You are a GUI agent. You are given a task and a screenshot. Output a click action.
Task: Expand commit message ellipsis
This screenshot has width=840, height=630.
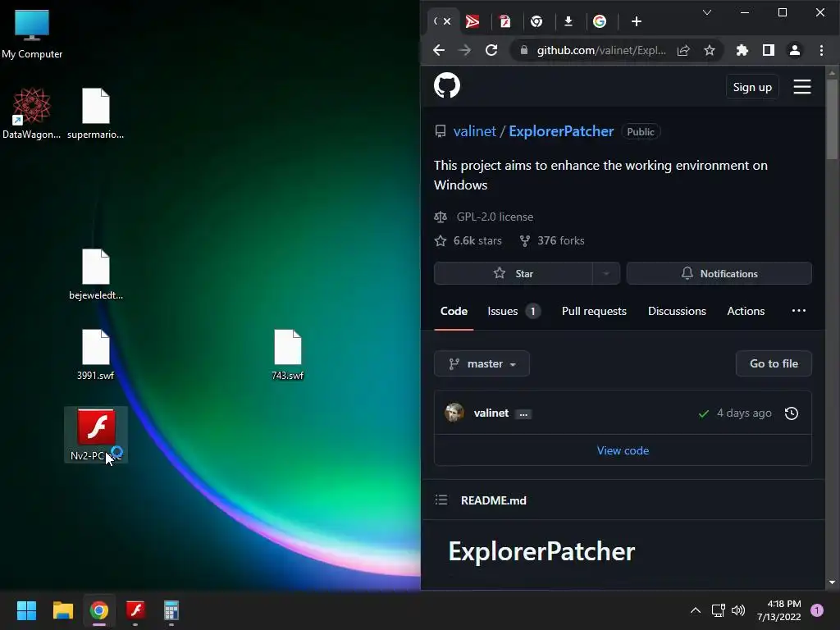click(523, 413)
